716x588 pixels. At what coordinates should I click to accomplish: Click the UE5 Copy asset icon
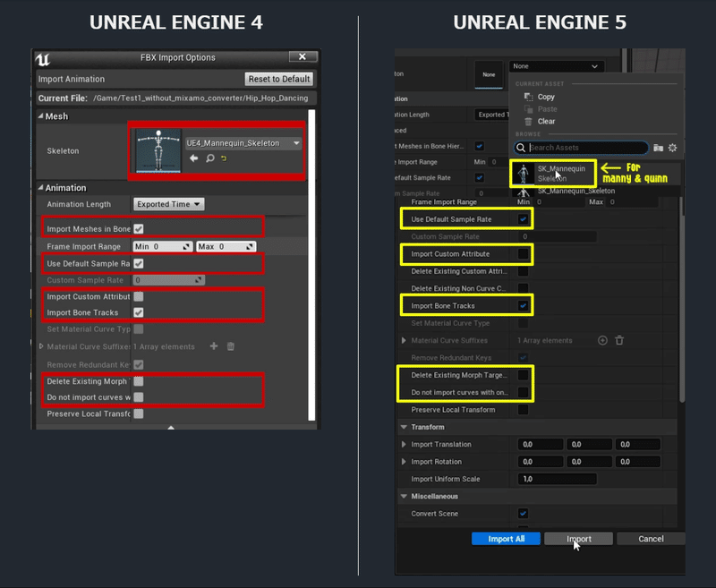[x=528, y=97]
